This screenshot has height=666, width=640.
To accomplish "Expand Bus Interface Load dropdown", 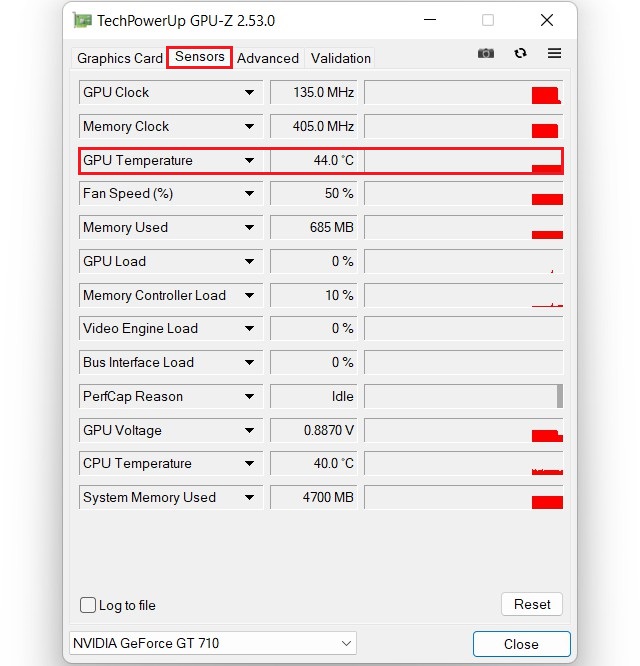I will [249, 362].
